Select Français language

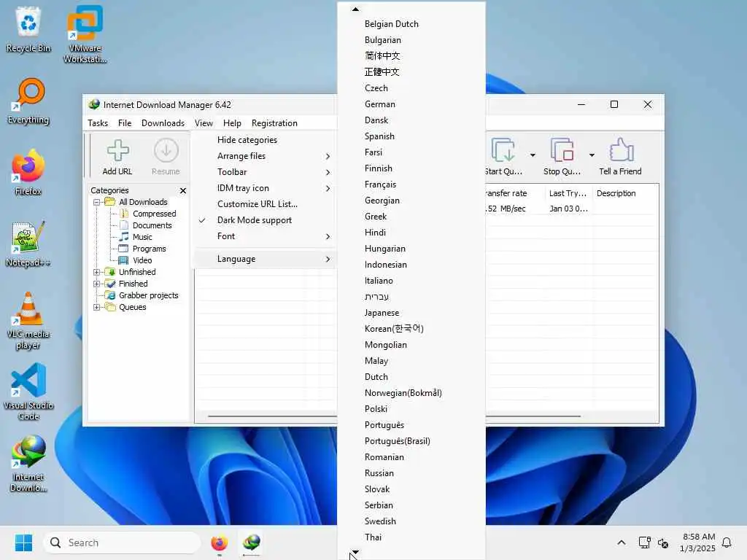[x=411, y=184]
